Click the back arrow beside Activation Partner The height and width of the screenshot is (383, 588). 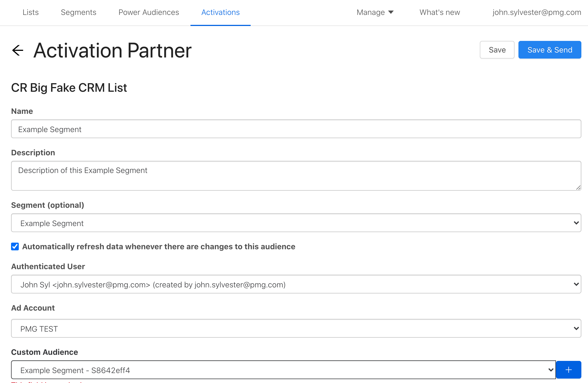[x=18, y=50]
